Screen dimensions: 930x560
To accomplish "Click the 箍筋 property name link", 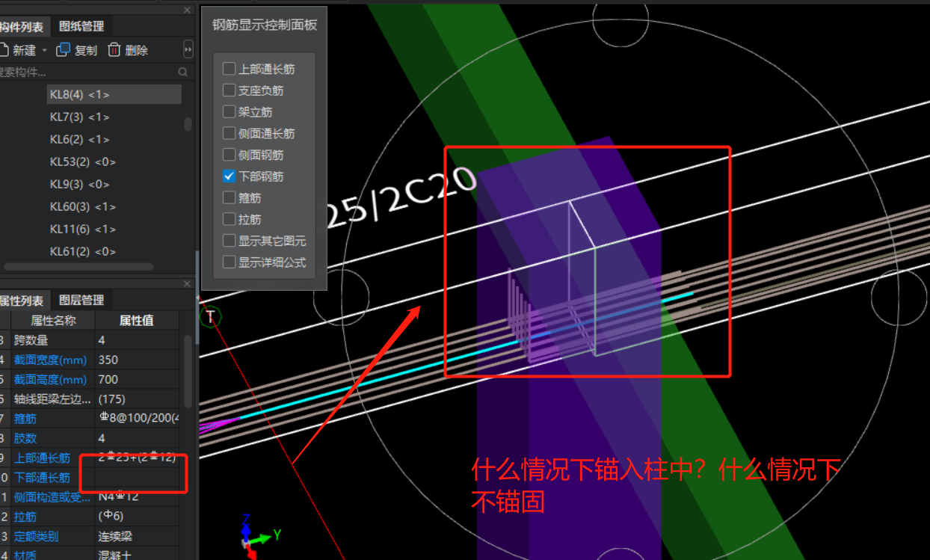I will click(x=25, y=419).
